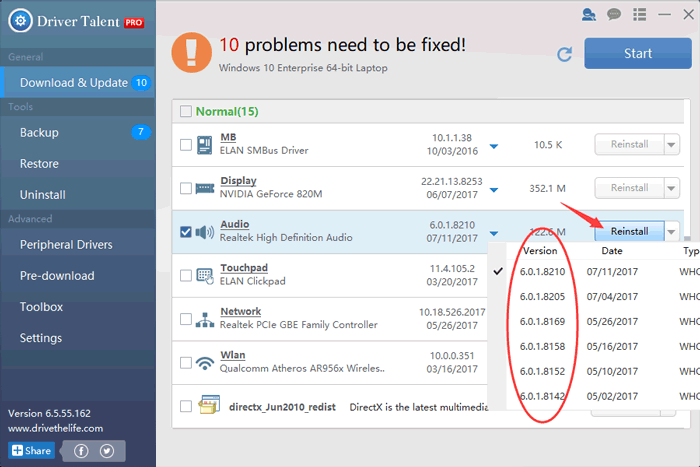Click the orange exclamation warning icon

[192, 52]
